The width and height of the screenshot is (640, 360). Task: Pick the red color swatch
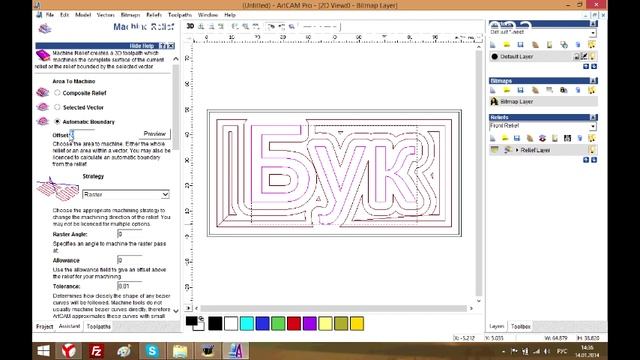point(294,324)
